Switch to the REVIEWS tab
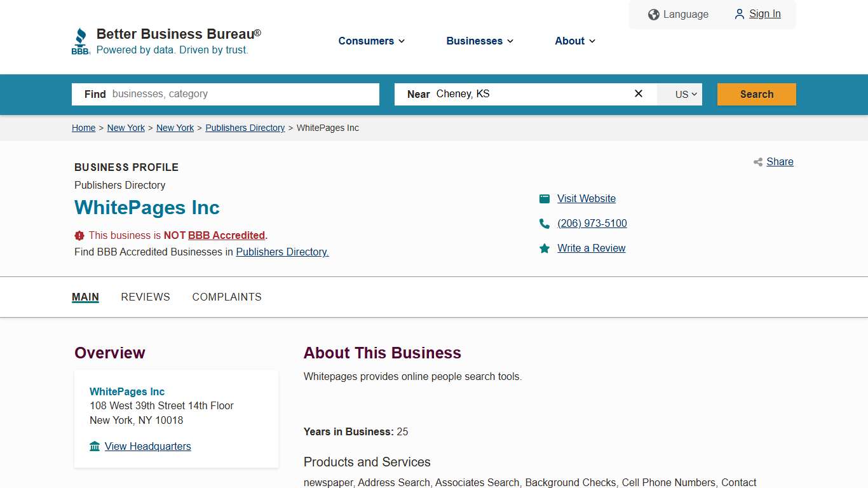Screen dimensions: 868x488 [146, 297]
